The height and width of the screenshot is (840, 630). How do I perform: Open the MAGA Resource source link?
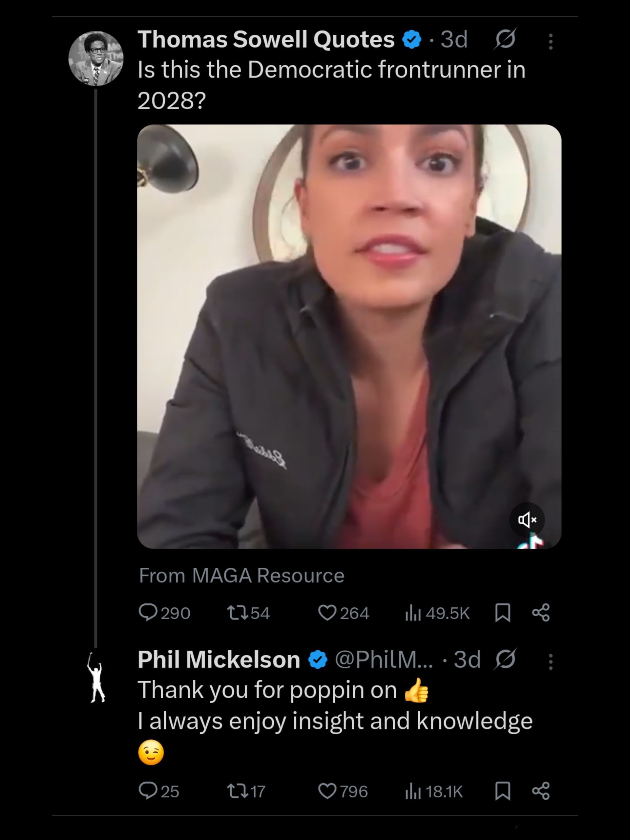pos(268,575)
